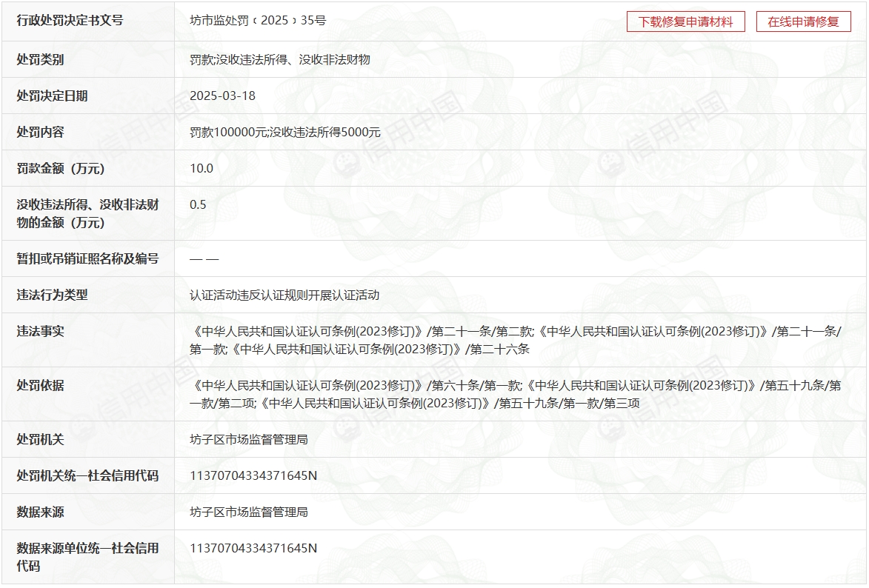This screenshot has height=588, width=869.
Task: Click the 违法事实 legal citation text
Action: (x=515, y=340)
